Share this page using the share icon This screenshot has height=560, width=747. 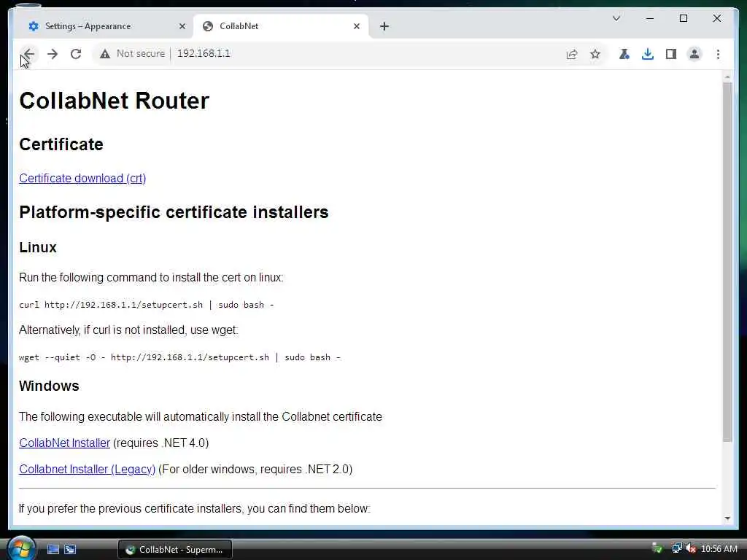pyautogui.click(x=572, y=54)
